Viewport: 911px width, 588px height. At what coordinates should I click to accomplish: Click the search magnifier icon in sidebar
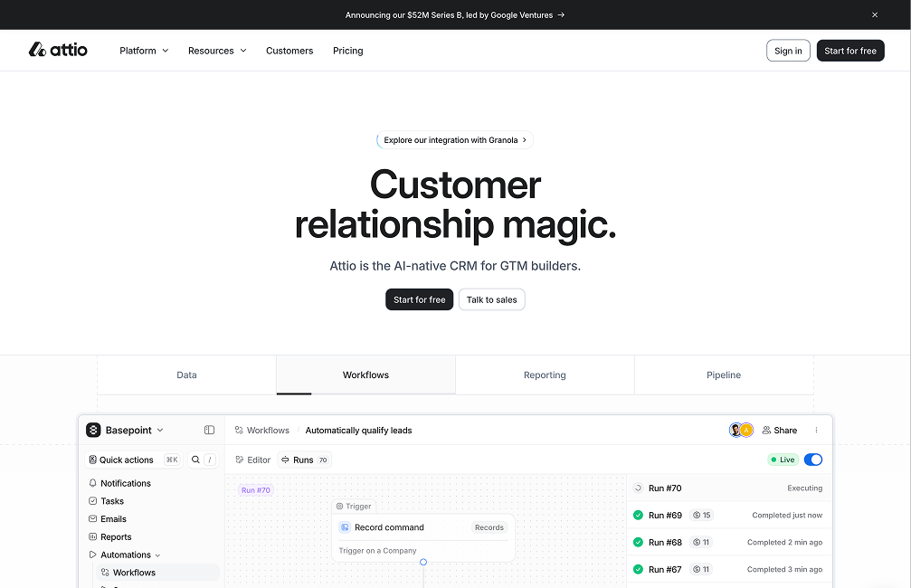click(195, 460)
